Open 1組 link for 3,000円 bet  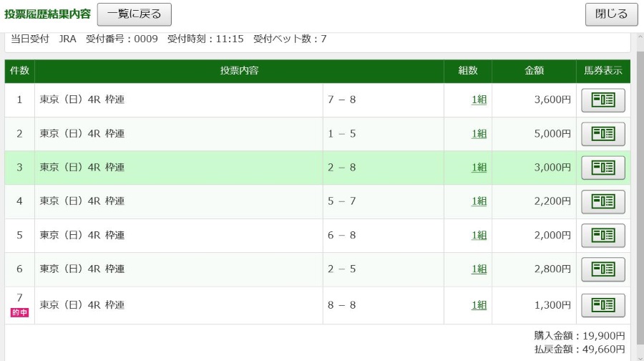[x=479, y=168]
